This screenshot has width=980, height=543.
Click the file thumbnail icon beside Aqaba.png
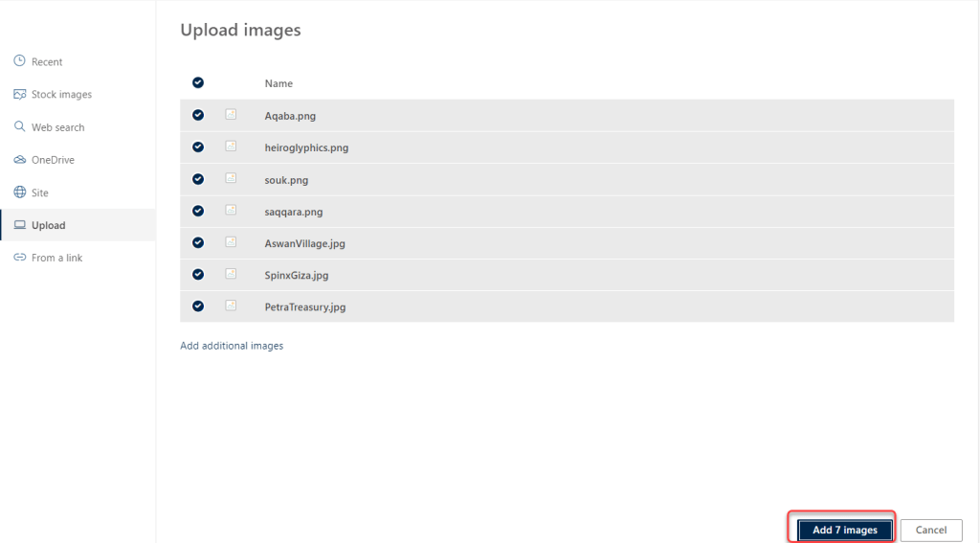point(231,115)
